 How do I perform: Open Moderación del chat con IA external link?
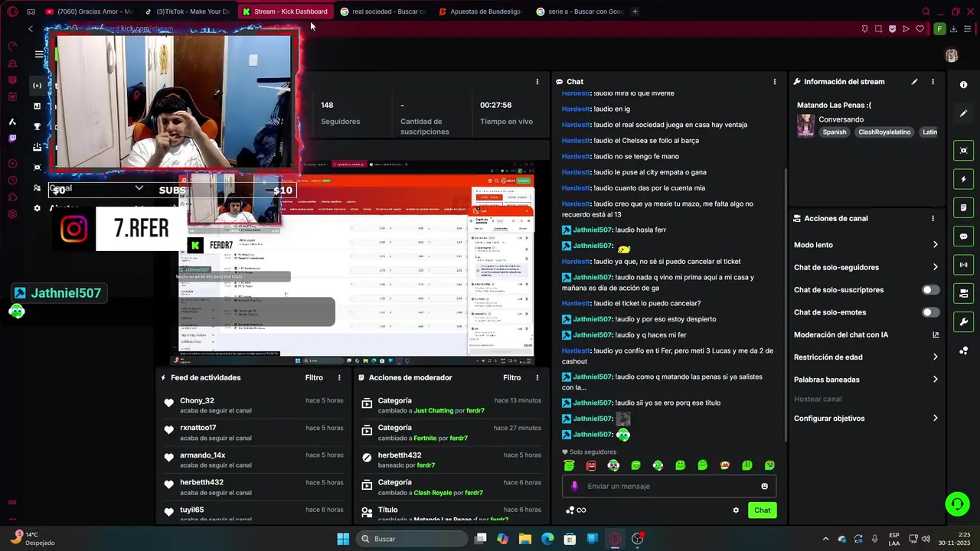pyautogui.click(x=936, y=334)
